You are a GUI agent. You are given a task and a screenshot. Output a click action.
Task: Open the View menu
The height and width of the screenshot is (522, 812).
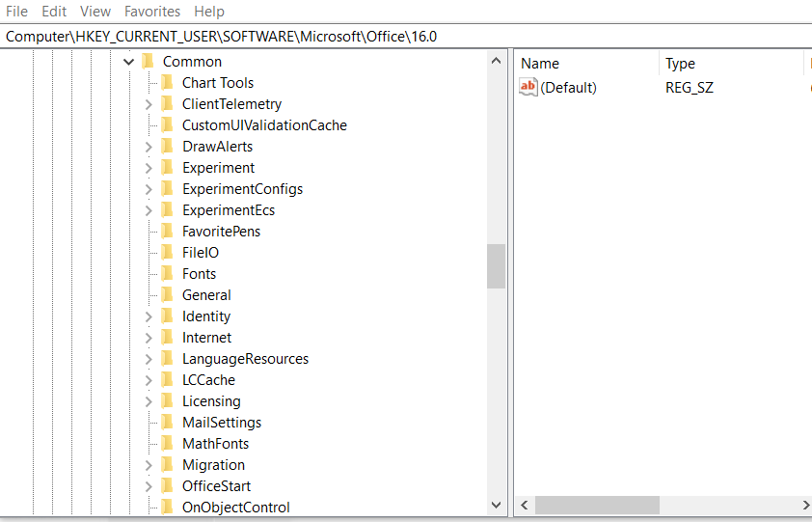95,12
